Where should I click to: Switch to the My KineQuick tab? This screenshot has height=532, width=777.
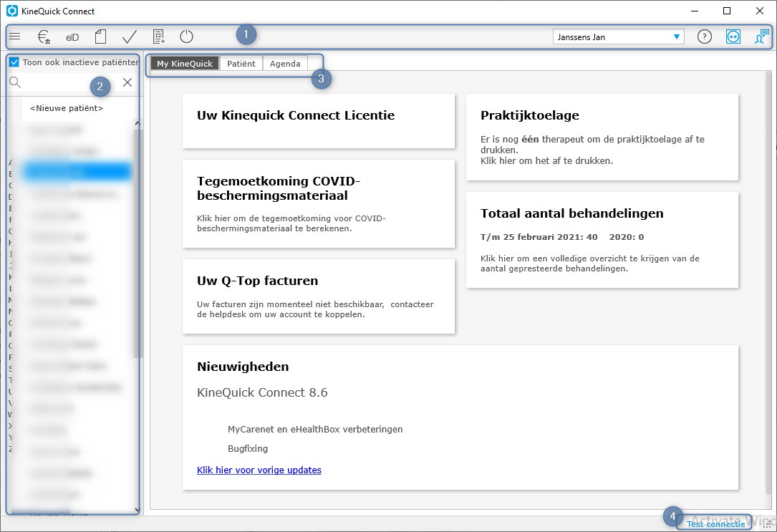(184, 64)
